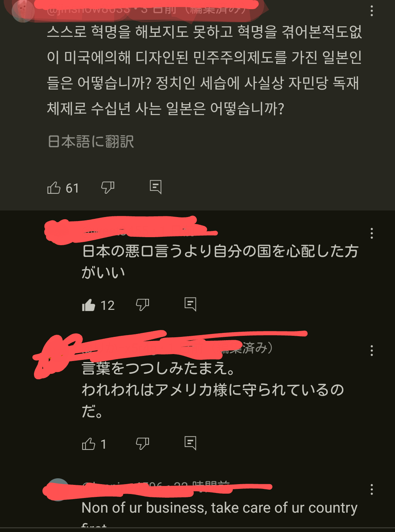Image resolution: width=395 pixels, height=532 pixels.
Task: Tap 日本語に翻訳 translate link
Action: pos(91,141)
